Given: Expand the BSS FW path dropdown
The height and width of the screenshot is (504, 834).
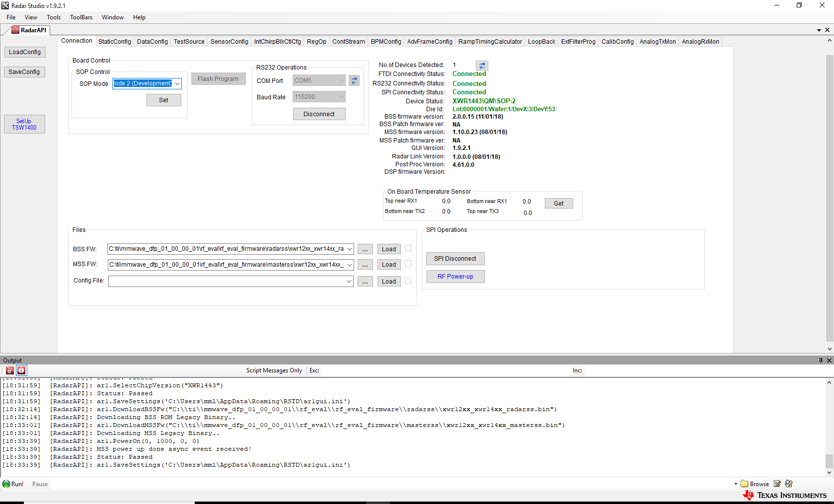Looking at the screenshot, I should point(350,249).
